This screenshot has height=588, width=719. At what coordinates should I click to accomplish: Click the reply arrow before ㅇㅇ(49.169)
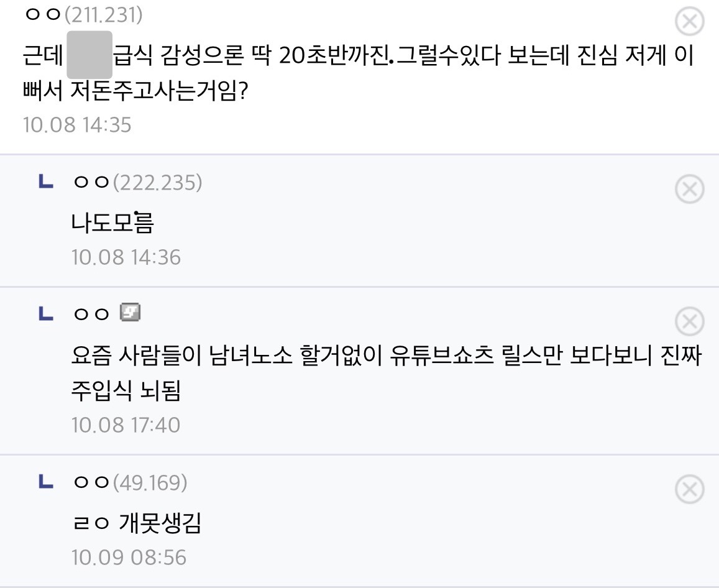click(x=45, y=482)
